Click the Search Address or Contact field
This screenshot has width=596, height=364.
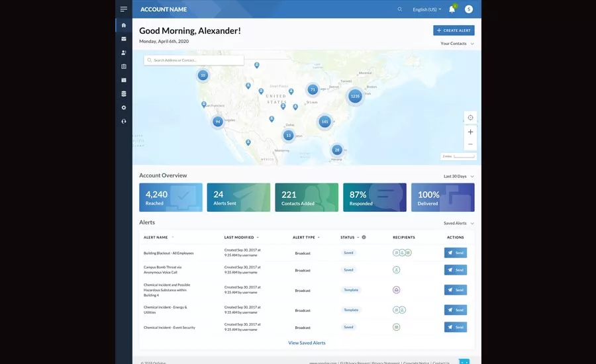click(x=194, y=60)
